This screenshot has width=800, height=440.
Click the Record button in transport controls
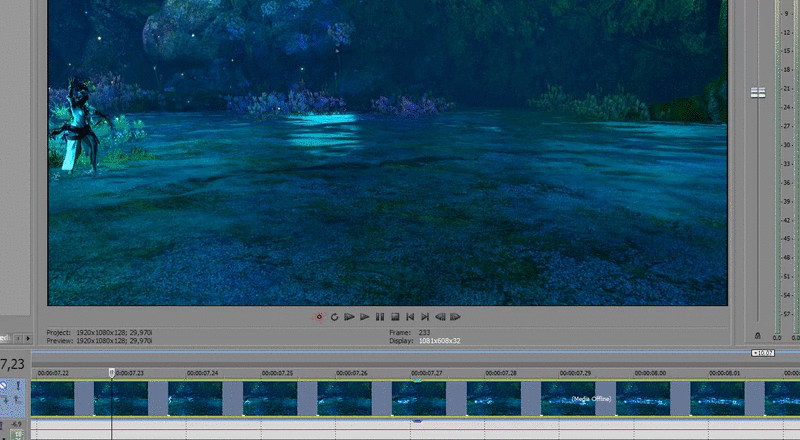coord(319,317)
